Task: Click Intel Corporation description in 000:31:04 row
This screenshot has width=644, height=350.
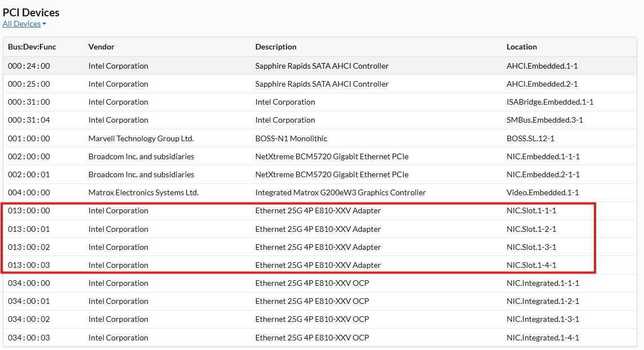Action: point(285,120)
